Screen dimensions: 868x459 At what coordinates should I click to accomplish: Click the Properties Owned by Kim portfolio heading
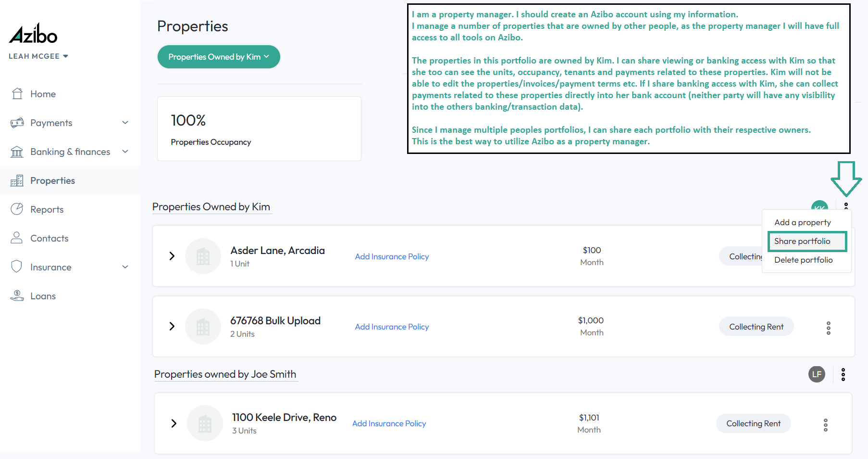(x=211, y=207)
